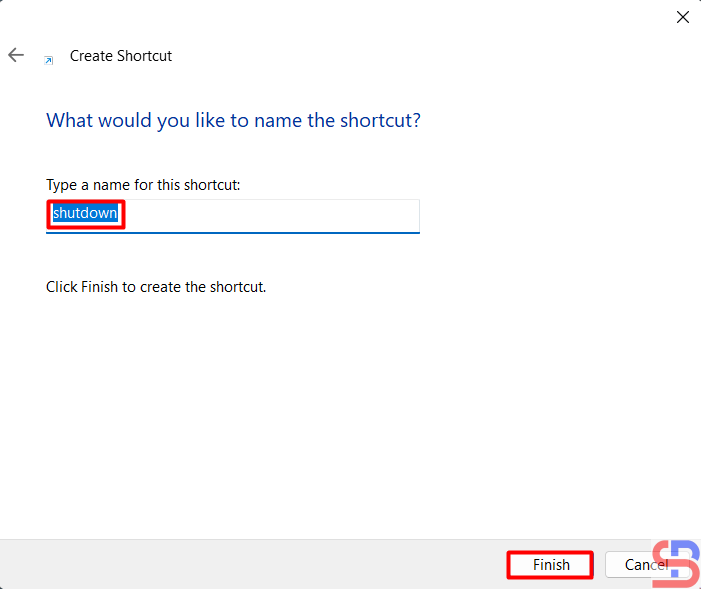Click the word 'shortcut?' in the heading
Viewport: 701px width, 589px height.
(x=385, y=120)
